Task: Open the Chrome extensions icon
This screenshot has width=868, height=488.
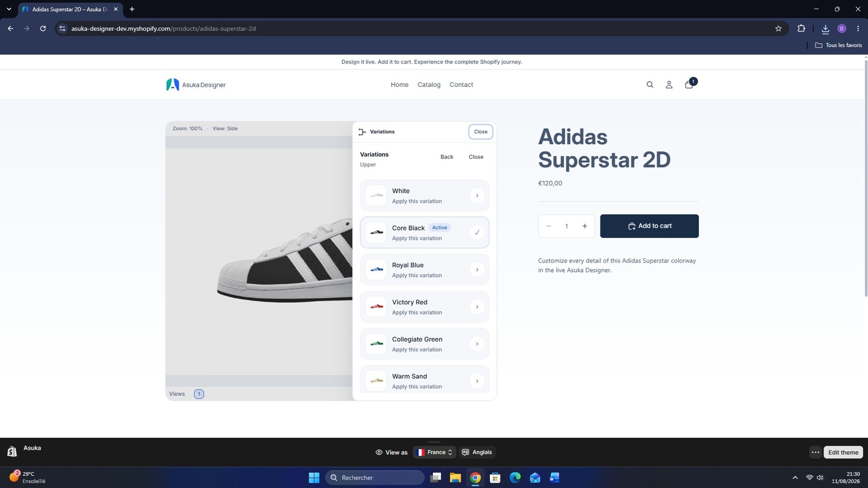Action: (x=801, y=29)
